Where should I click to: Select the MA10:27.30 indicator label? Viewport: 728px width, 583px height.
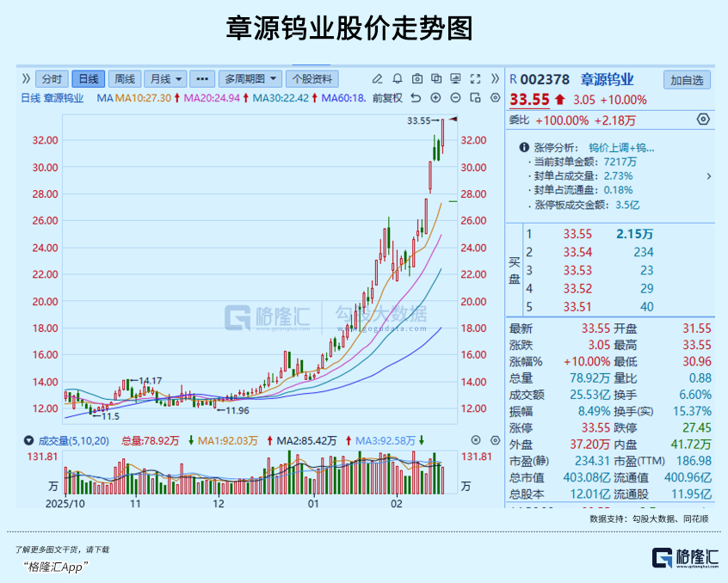(x=140, y=97)
